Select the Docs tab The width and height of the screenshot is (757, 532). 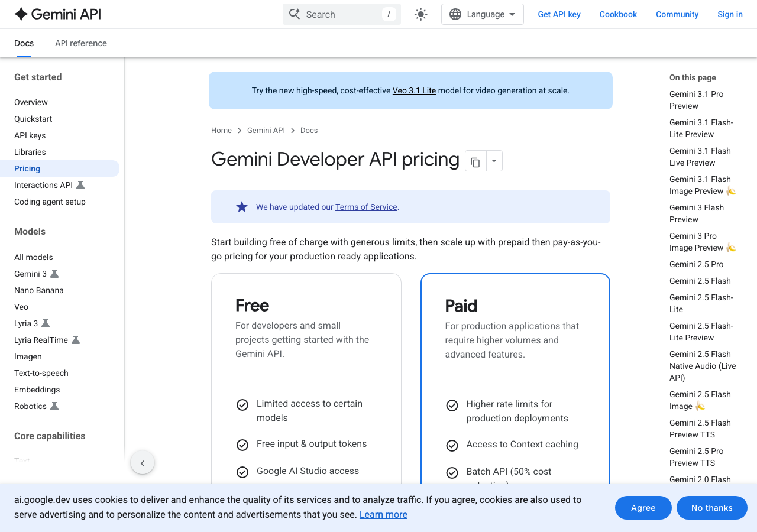pyautogui.click(x=24, y=43)
